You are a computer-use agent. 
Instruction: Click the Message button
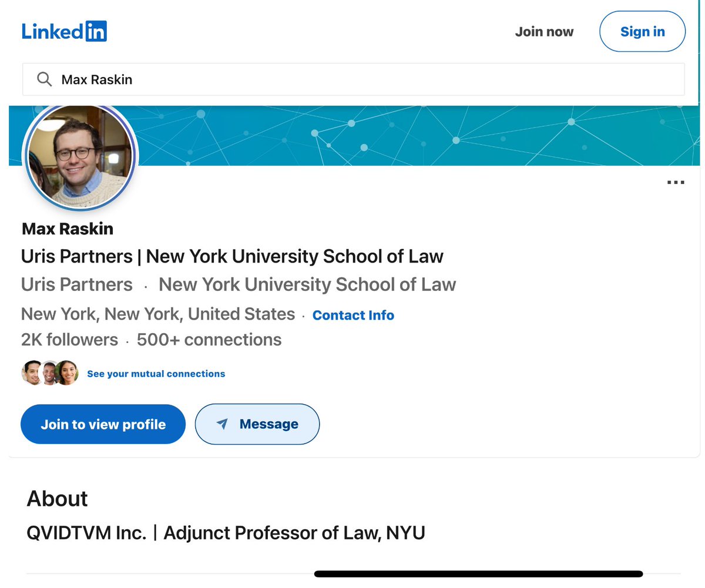[x=257, y=424]
